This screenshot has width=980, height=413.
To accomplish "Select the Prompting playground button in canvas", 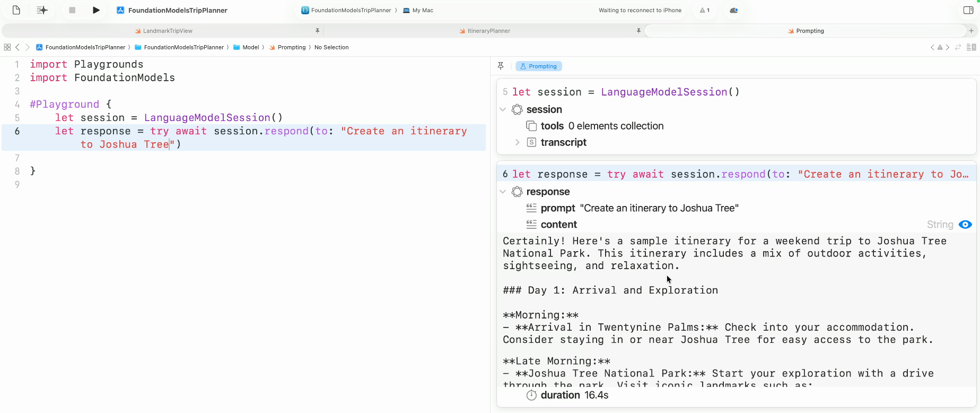I will pyautogui.click(x=538, y=66).
